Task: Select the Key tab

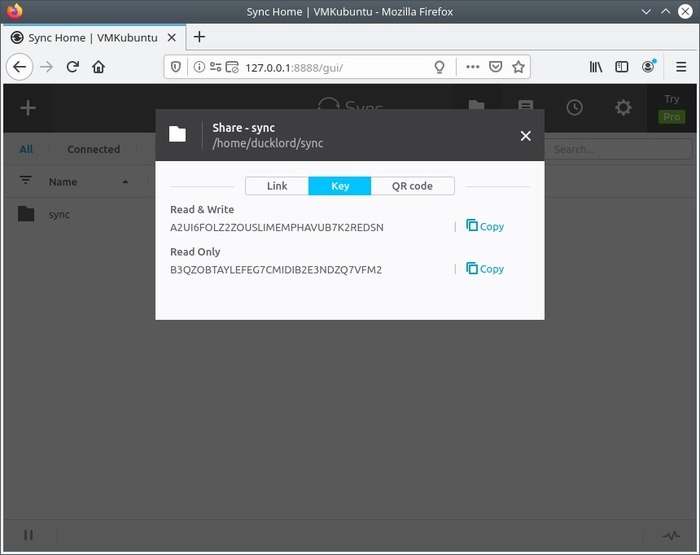Action: click(340, 186)
